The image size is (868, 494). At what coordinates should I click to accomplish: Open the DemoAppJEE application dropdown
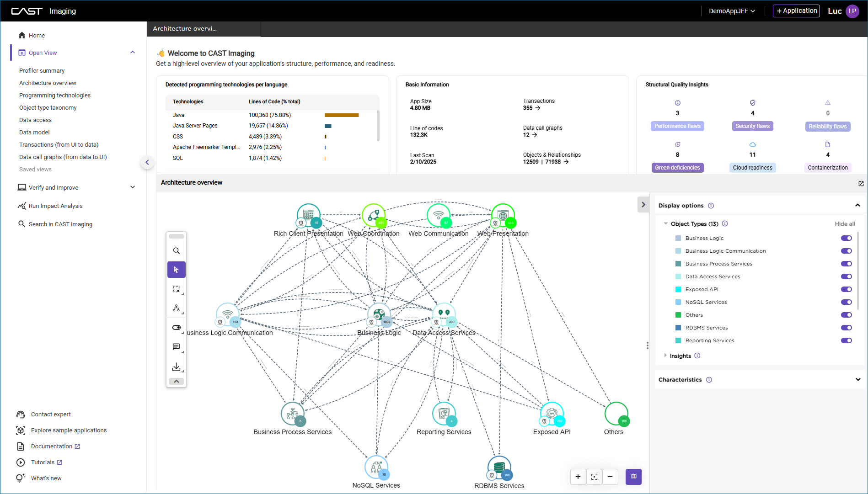tap(732, 11)
